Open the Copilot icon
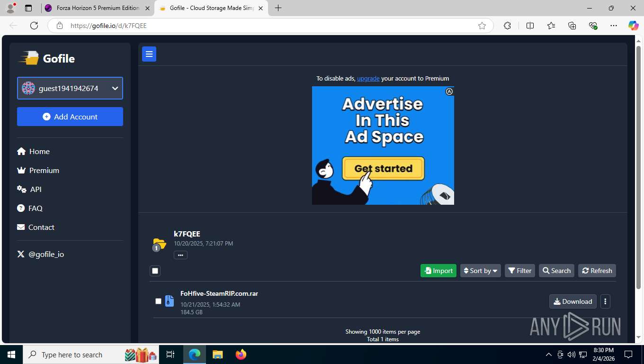644x364 pixels. click(633, 26)
